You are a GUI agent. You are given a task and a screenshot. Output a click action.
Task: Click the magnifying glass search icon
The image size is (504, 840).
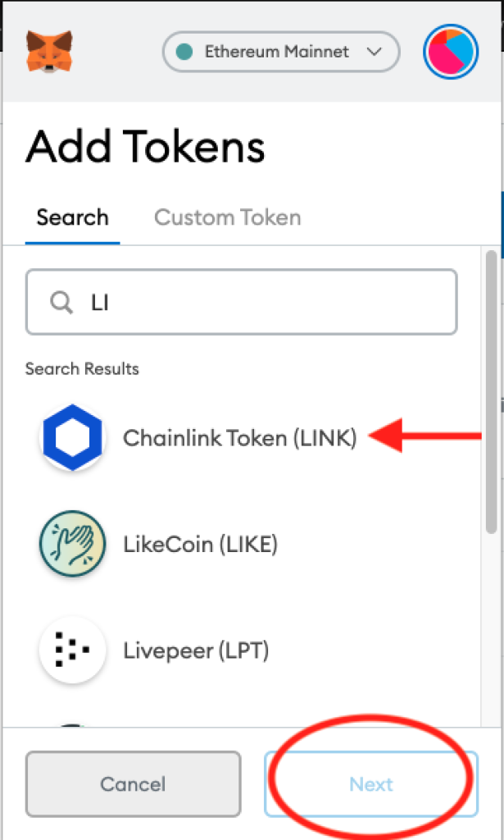click(61, 303)
